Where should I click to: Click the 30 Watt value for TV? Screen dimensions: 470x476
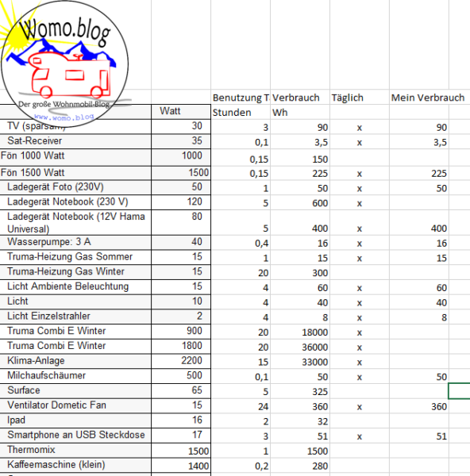[x=181, y=126]
